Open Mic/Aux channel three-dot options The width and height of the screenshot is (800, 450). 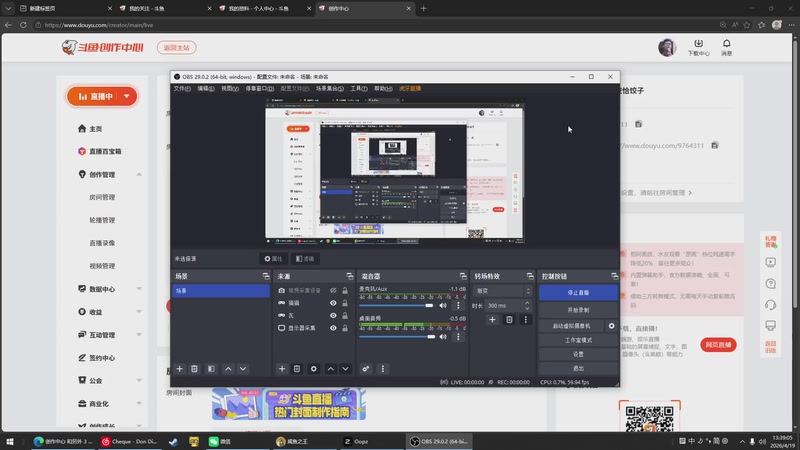(x=458, y=306)
